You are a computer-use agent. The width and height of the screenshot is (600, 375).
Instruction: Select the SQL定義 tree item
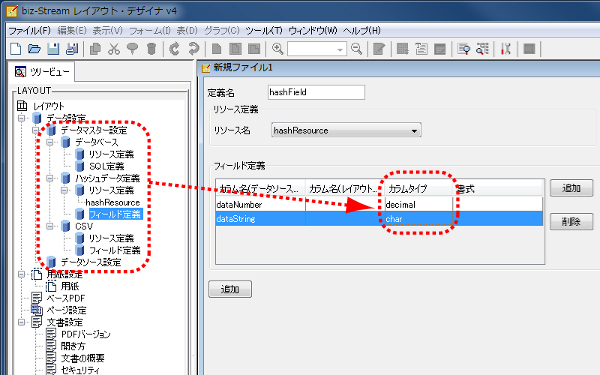(106, 166)
